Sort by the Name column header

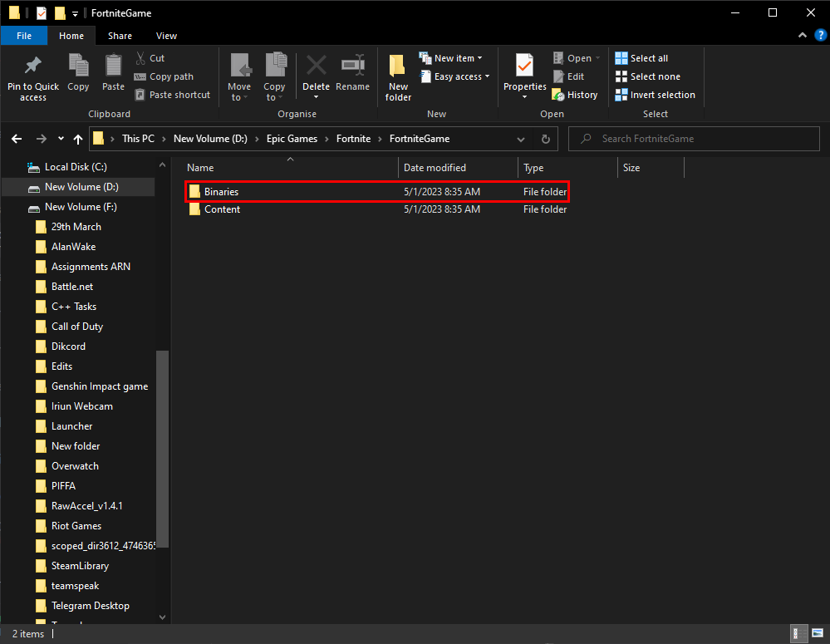[x=291, y=168]
